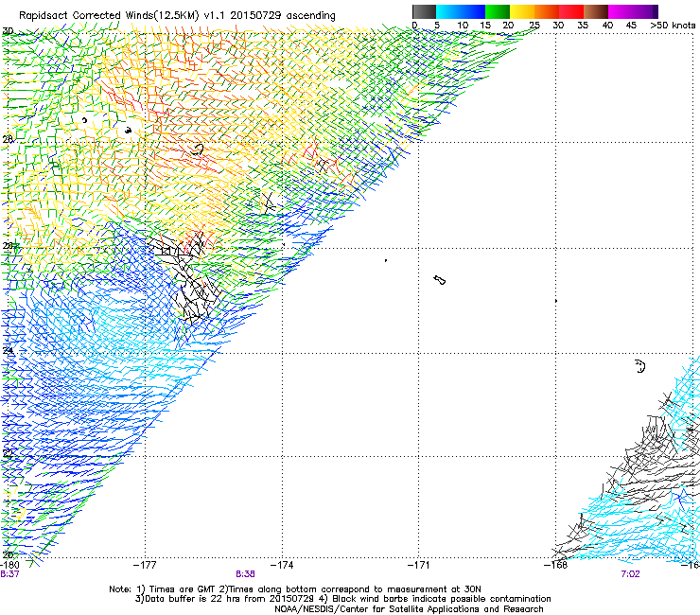Click the longitude label -174
Viewport: 700px width, 615px height.
(282, 565)
